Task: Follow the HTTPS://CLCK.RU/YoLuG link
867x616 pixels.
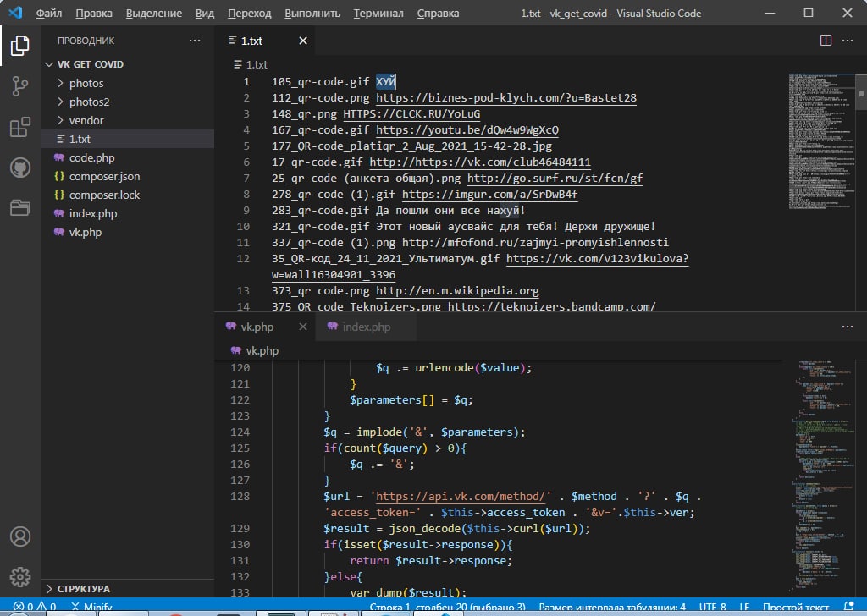Action: (411, 114)
